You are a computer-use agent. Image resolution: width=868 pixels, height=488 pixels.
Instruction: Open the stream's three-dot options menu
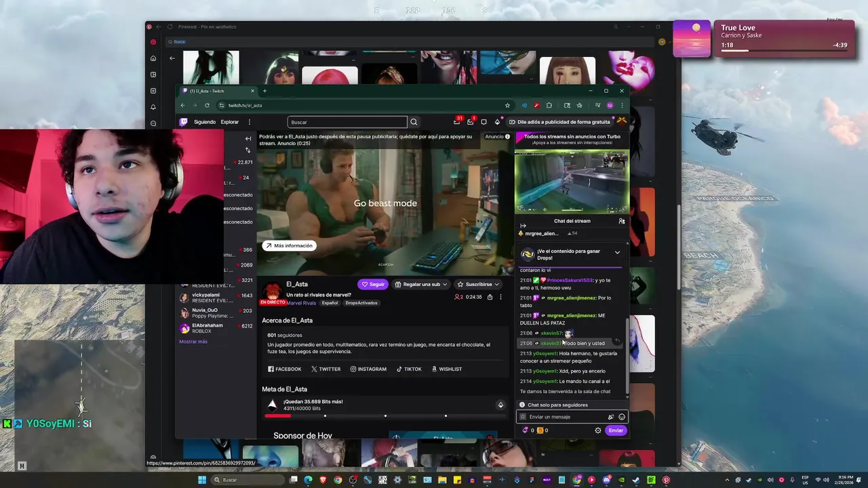pyautogui.click(x=500, y=297)
